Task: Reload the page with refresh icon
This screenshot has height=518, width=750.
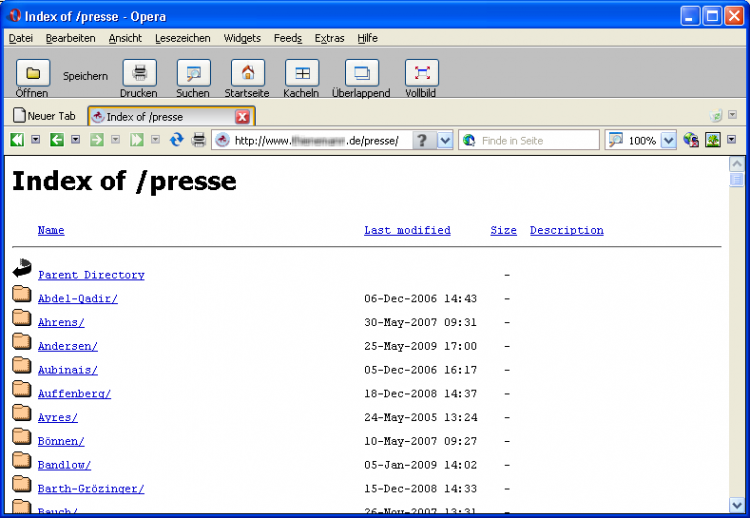Action: click(177, 140)
